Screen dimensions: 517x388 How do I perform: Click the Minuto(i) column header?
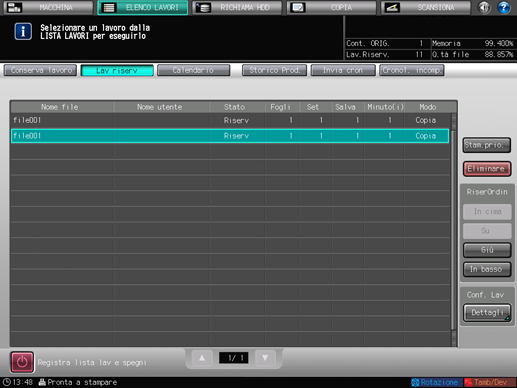tap(385, 107)
